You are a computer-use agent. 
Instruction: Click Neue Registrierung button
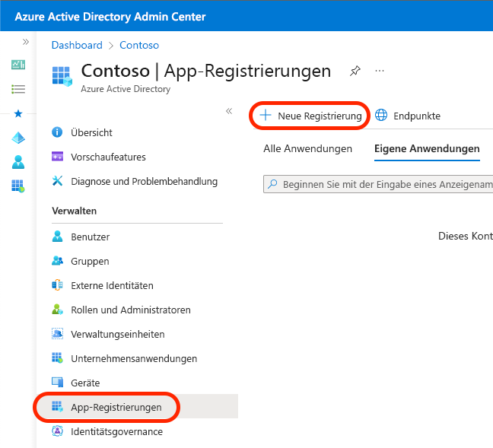[310, 116]
